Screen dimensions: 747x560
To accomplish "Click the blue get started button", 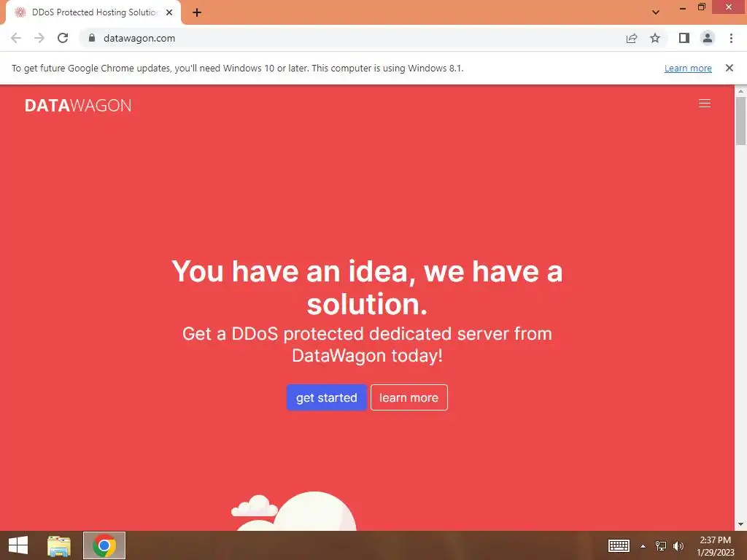I will point(326,397).
